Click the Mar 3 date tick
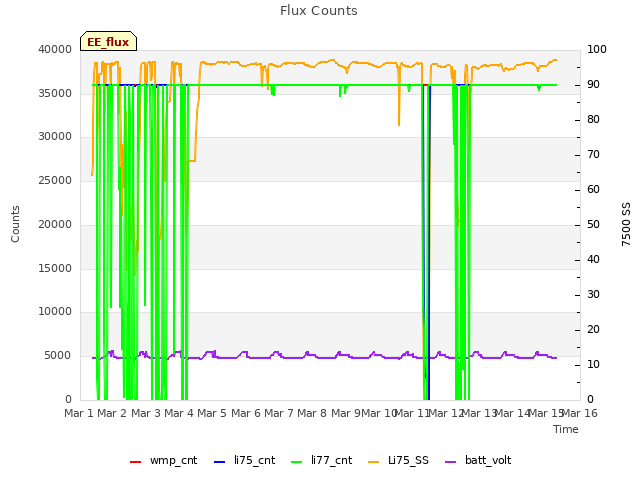640x480 pixels. point(146,413)
